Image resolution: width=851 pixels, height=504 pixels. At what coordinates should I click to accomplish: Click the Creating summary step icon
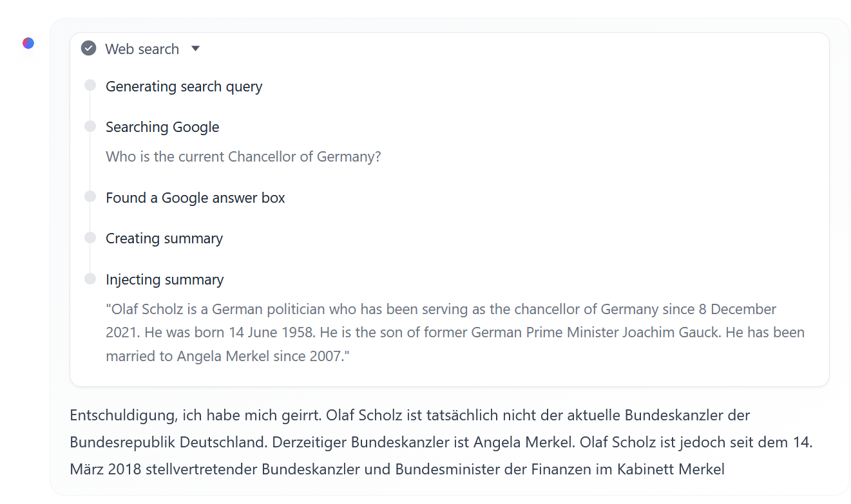tap(90, 237)
